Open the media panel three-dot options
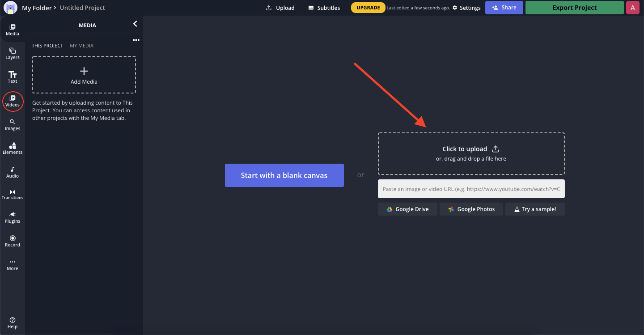 [x=136, y=40]
